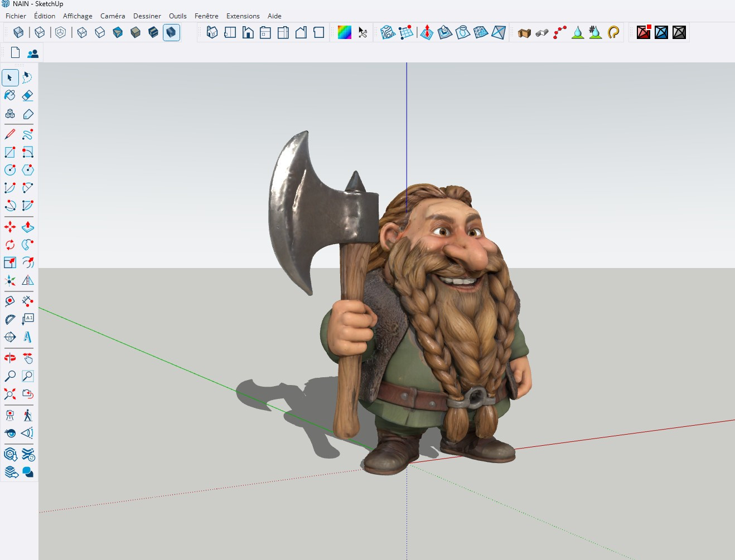The height and width of the screenshot is (560, 735).
Task: Click the rainbow color gradient icon
Action: [x=345, y=32]
